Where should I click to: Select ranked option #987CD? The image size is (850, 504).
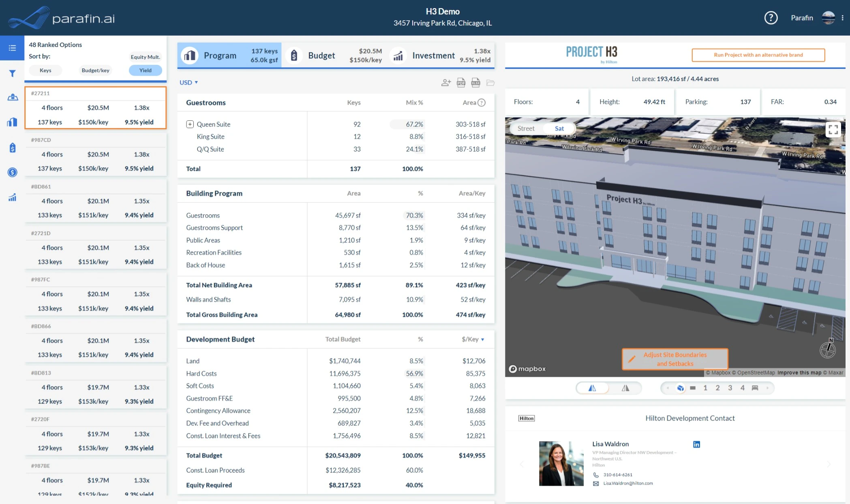pos(95,155)
